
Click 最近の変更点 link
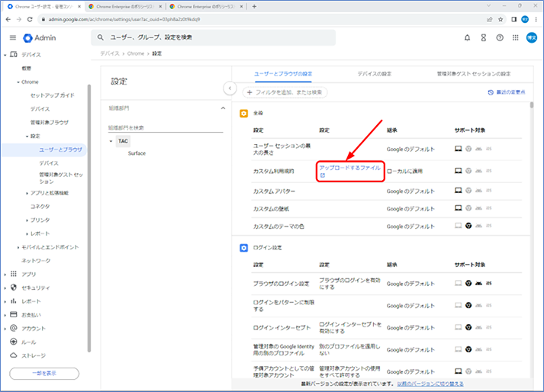click(x=507, y=92)
